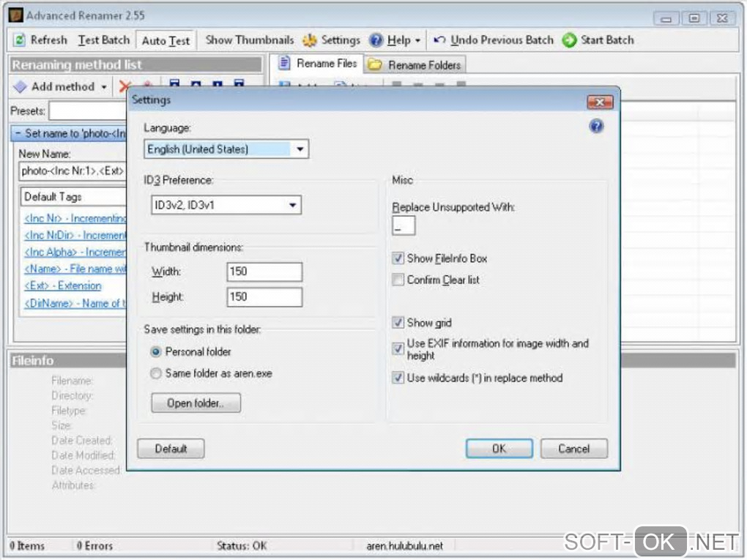Image resolution: width=747 pixels, height=560 pixels.
Task: Click the <Inc Nr> Incrementing tag link
Action: (75, 218)
